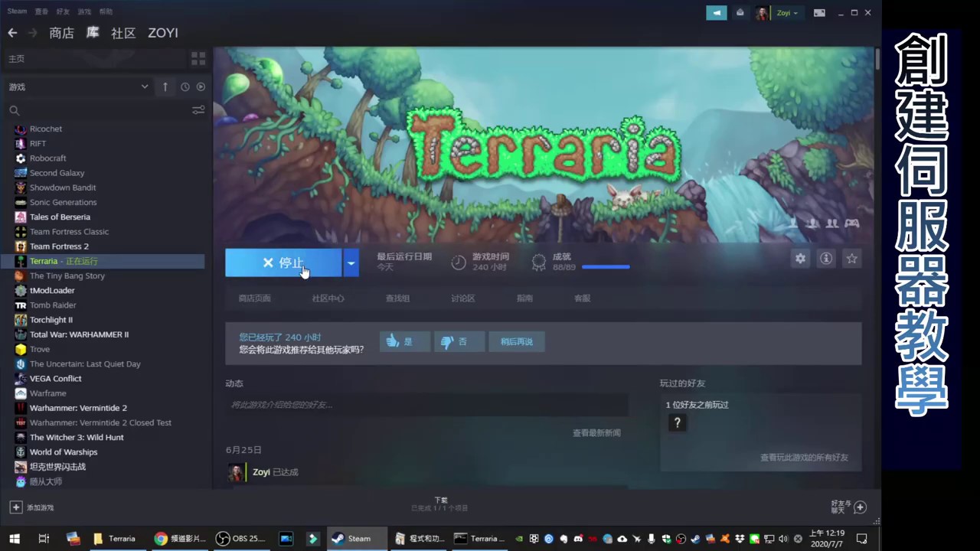The height and width of the screenshot is (551, 980).
Task: Filter ready-to-play games icon
Action: tap(201, 87)
